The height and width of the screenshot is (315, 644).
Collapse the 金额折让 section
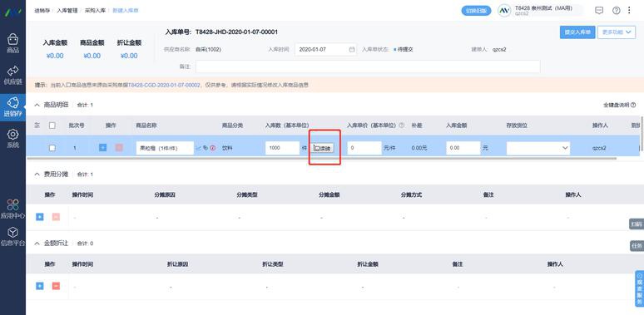37,244
